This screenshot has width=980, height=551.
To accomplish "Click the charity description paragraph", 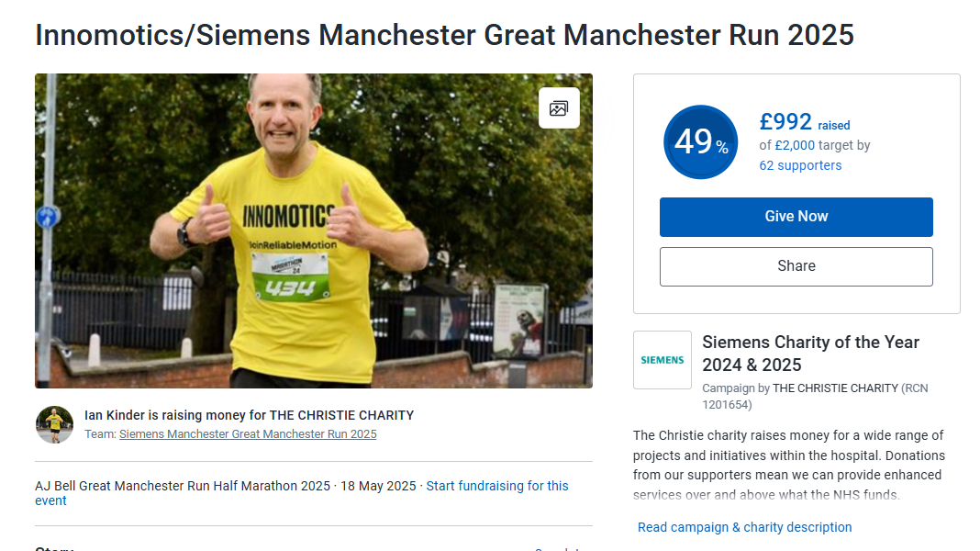I will coord(789,465).
